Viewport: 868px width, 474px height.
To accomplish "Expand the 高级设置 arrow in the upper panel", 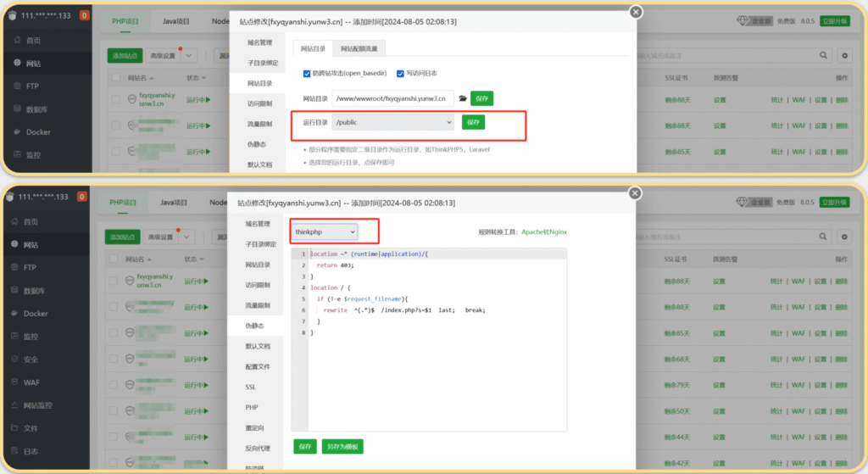I will (187, 55).
